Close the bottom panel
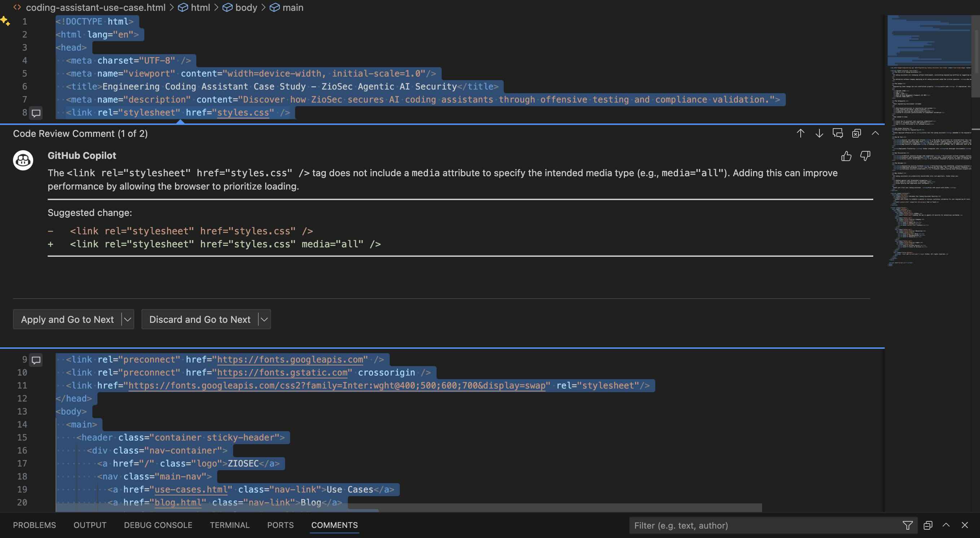Screen dimensions: 980x538 coord(964,525)
